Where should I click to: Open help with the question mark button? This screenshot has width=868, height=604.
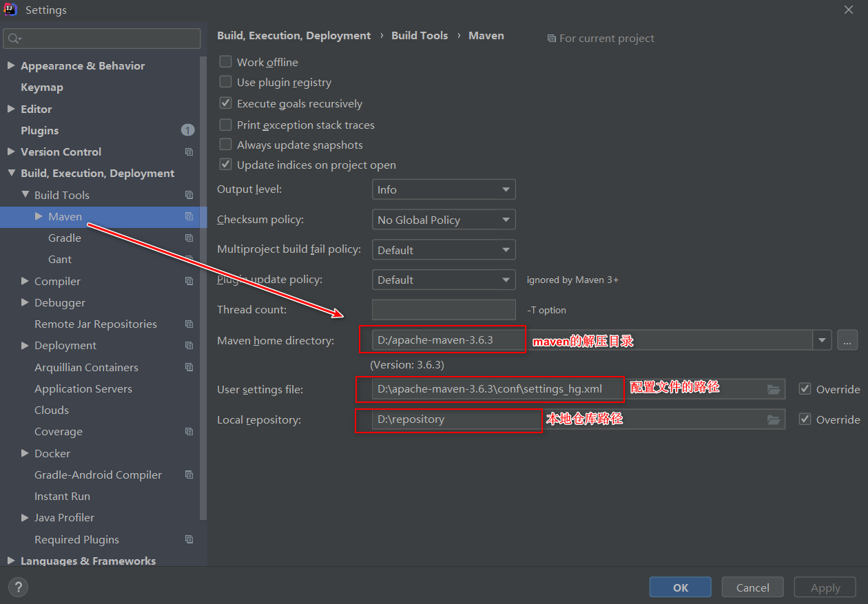tap(18, 587)
